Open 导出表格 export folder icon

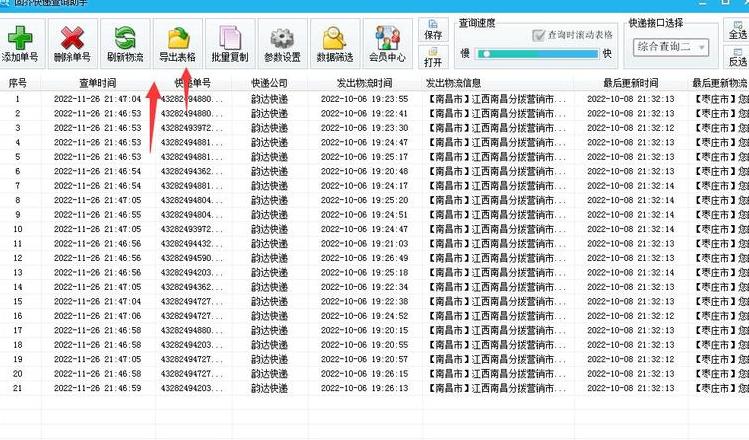pos(178,38)
